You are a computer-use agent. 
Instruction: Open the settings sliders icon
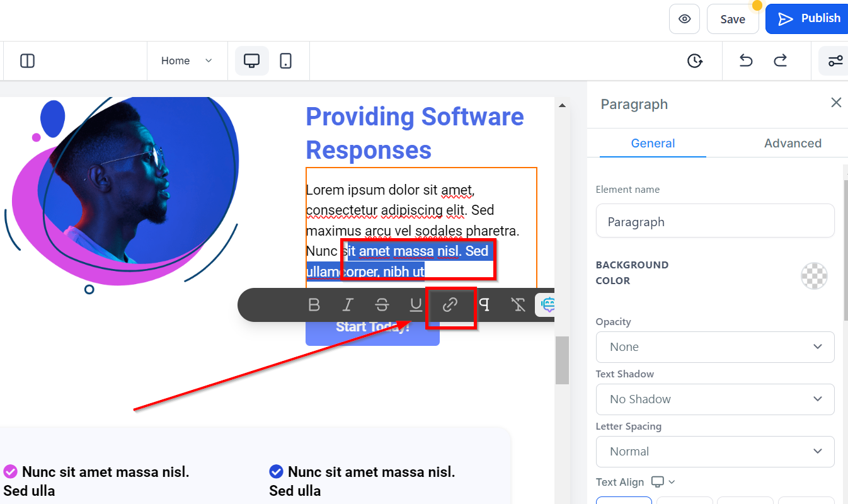tap(835, 61)
